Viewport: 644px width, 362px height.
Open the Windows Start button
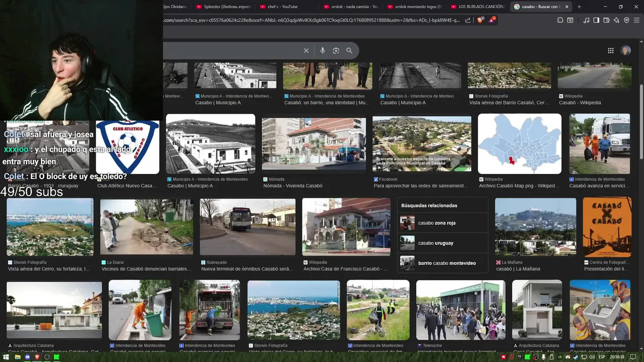tap(7, 357)
